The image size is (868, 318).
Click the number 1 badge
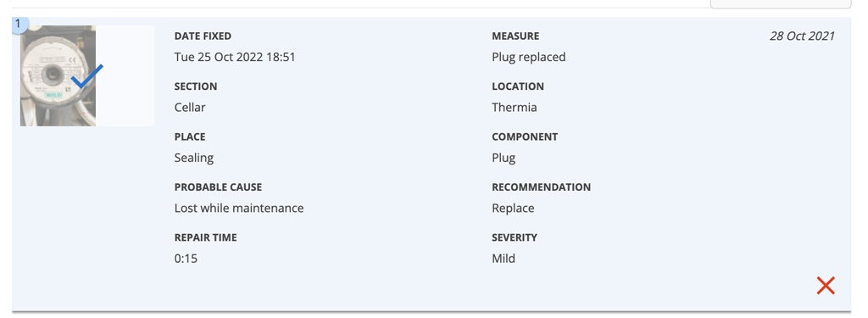pyautogui.click(x=19, y=24)
